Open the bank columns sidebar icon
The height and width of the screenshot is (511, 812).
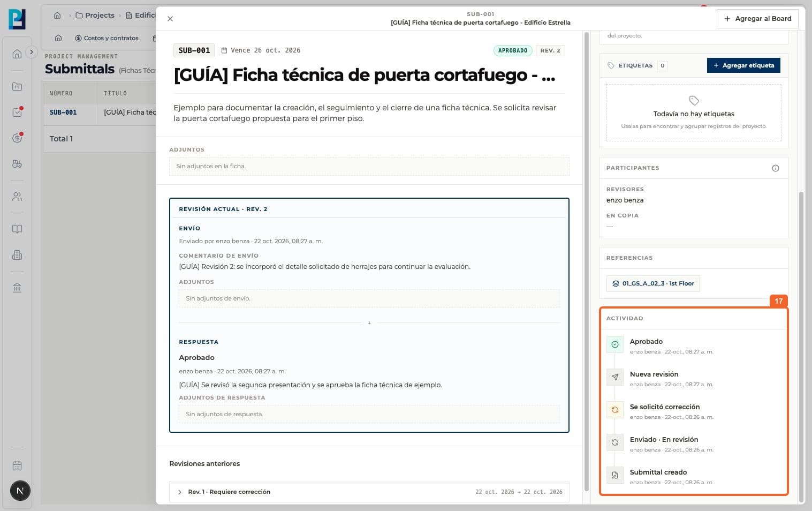coord(17,288)
